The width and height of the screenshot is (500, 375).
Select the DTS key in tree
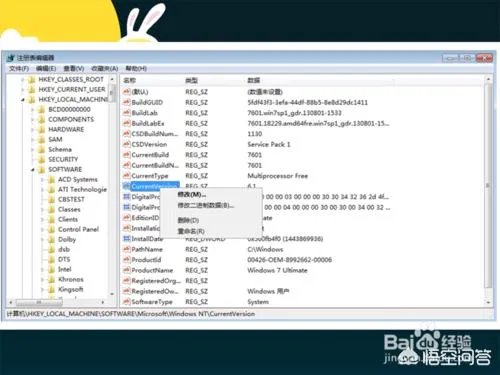click(64, 259)
